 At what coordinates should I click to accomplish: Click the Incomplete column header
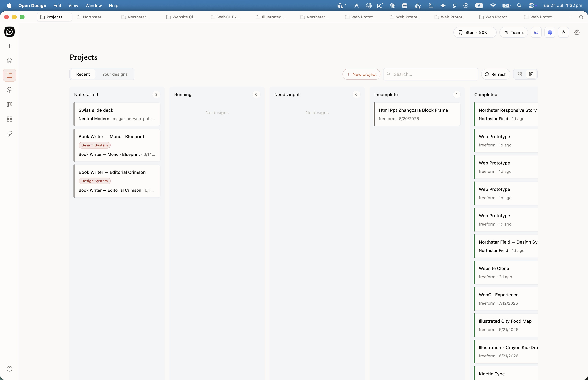(386, 95)
